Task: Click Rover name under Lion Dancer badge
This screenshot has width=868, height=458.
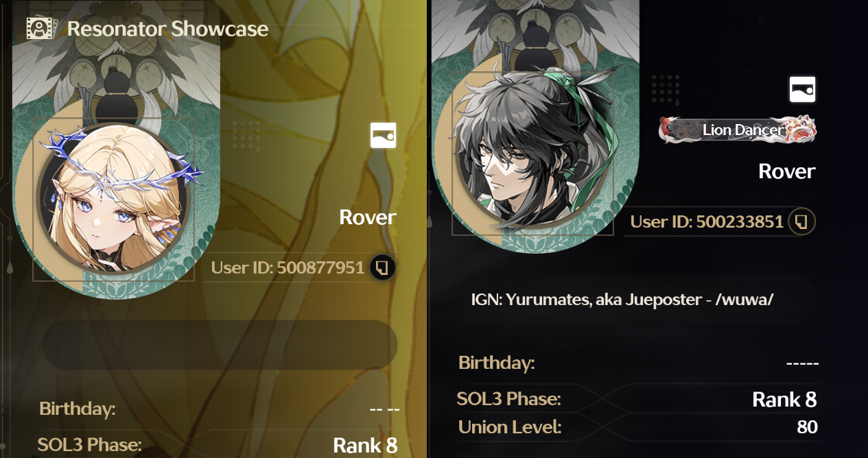Action: tap(787, 171)
